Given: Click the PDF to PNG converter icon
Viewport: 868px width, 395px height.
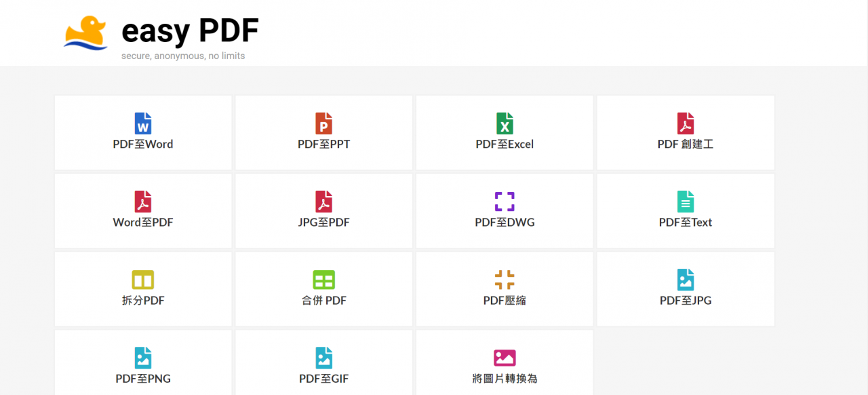Looking at the screenshot, I should click(142, 358).
